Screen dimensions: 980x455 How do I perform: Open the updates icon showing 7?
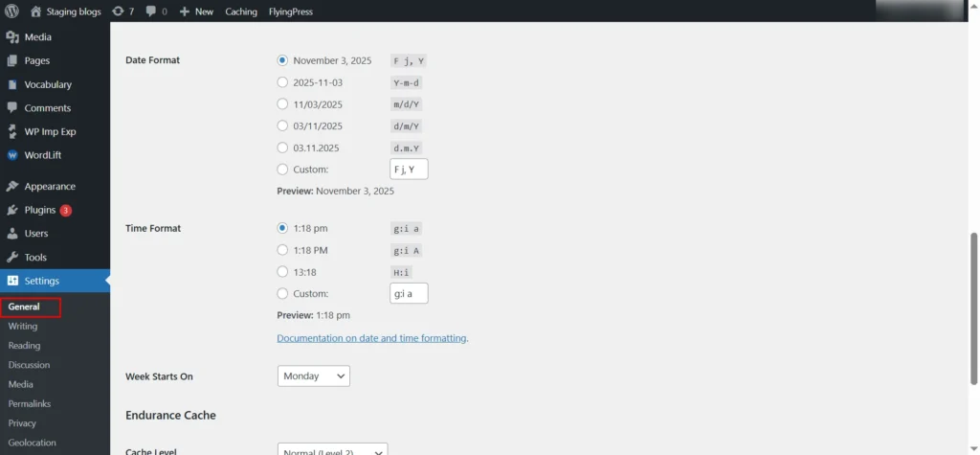tap(118, 11)
